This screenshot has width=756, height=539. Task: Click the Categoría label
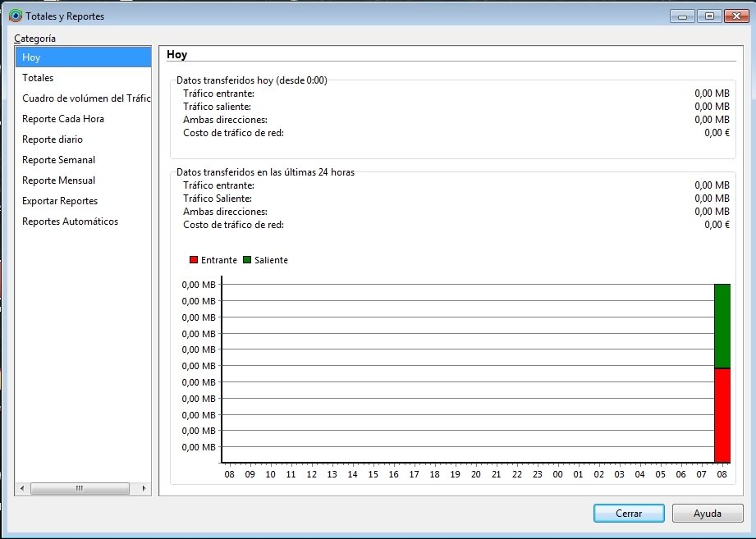34,39
